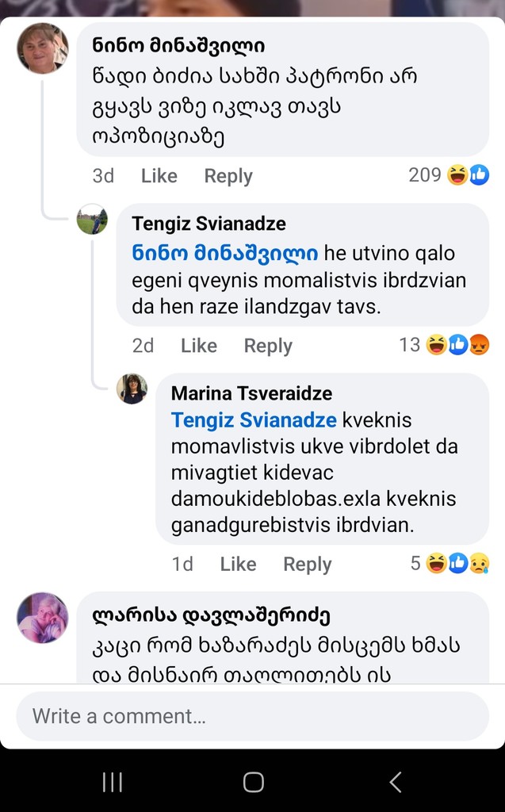Open Marina Tsveraidze's name link
The image size is (505, 812).
coord(251,393)
